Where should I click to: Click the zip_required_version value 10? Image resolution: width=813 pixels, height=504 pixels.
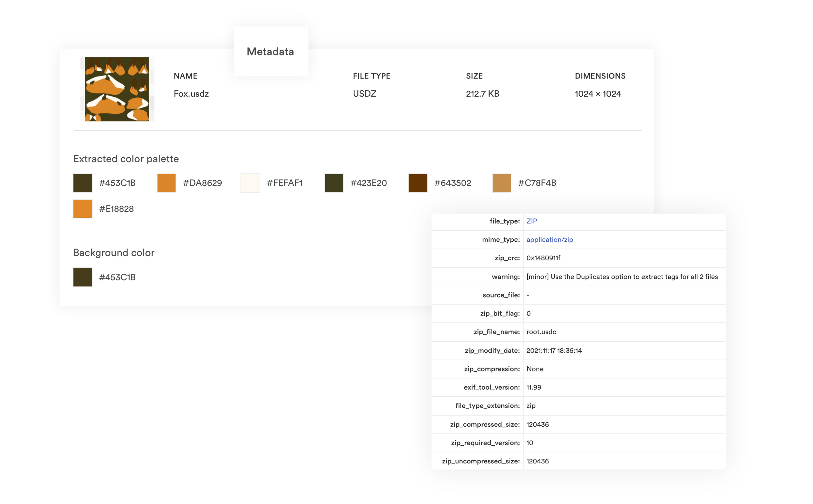click(x=530, y=443)
